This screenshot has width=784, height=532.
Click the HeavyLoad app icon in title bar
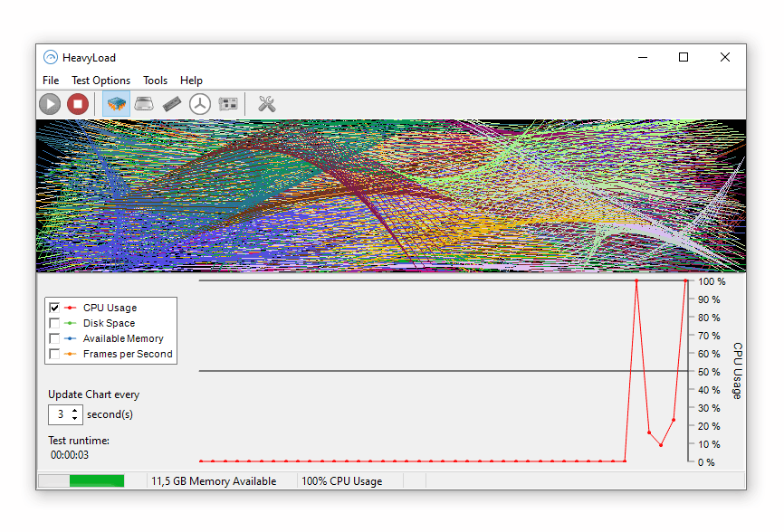[x=51, y=57]
